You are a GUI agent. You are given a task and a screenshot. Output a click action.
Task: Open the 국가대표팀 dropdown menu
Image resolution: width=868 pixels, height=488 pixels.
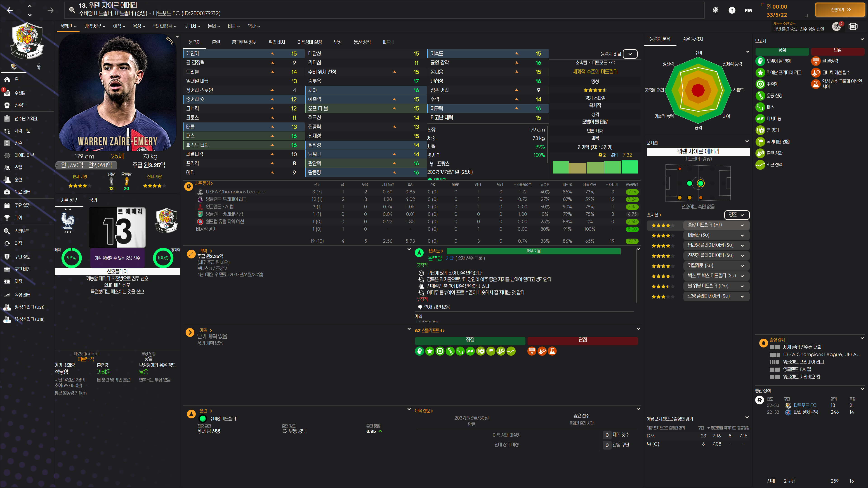point(164,26)
